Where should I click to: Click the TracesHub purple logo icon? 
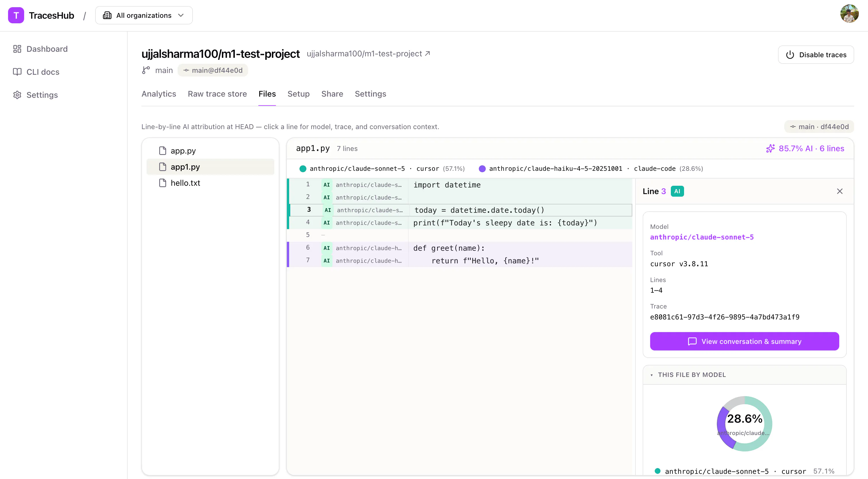click(16, 16)
